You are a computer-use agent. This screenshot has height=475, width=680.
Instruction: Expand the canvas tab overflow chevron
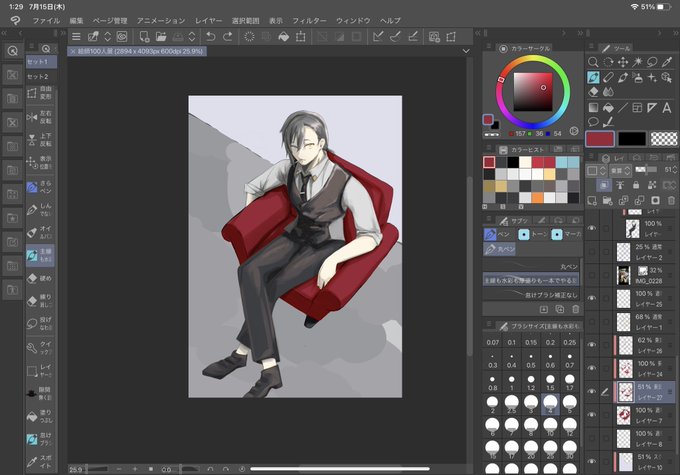(466, 51)
